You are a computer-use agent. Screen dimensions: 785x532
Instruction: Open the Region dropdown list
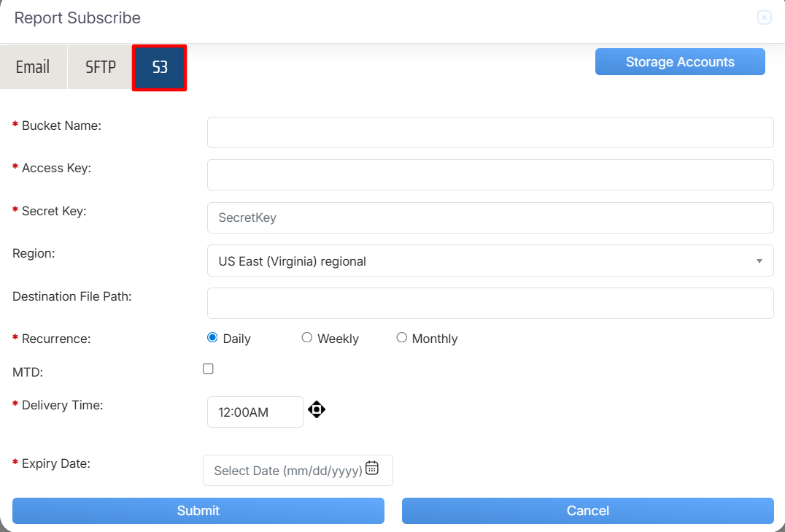tap(490, 261)
